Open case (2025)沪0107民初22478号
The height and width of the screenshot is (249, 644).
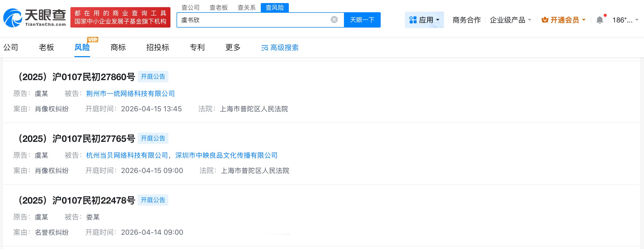click(x=76, y=200)
